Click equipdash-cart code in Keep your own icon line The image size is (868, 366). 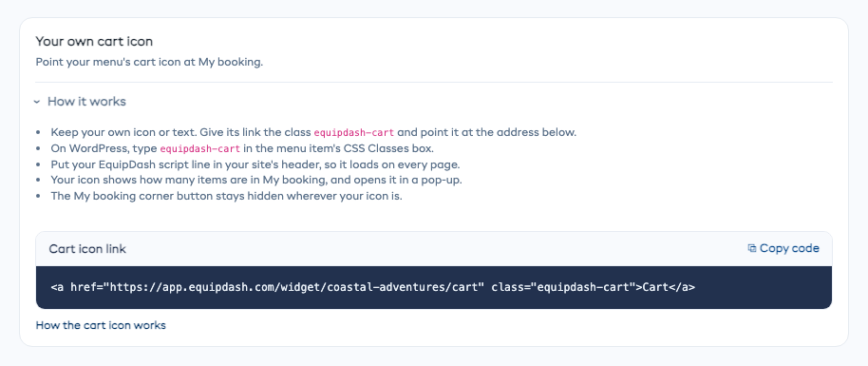354,132
